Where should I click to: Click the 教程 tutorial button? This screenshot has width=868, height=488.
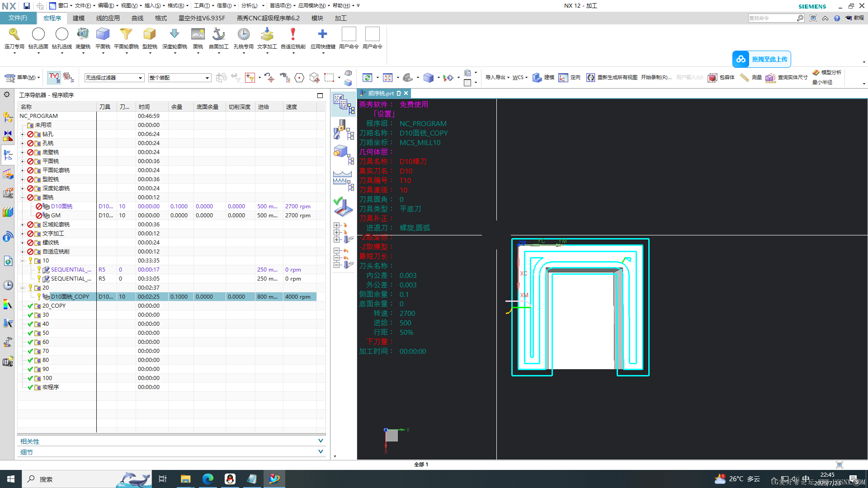point(854,18)
